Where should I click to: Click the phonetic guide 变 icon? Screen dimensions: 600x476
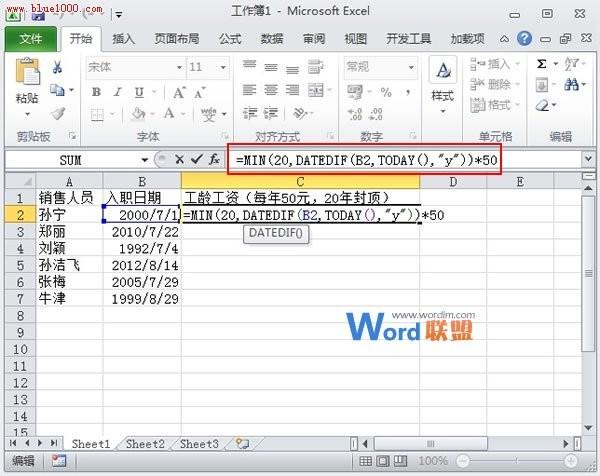(209, 114)
